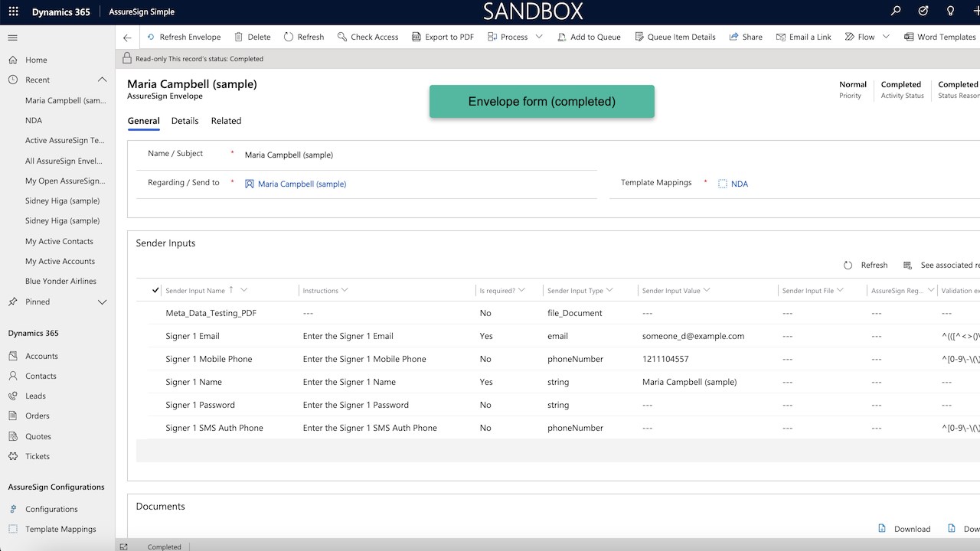Image resolution: width=980 pixels, height=551 pixels.
Task: Open the Maria Campbell (sample) regarding link
Action: click(x=302, y=184)
